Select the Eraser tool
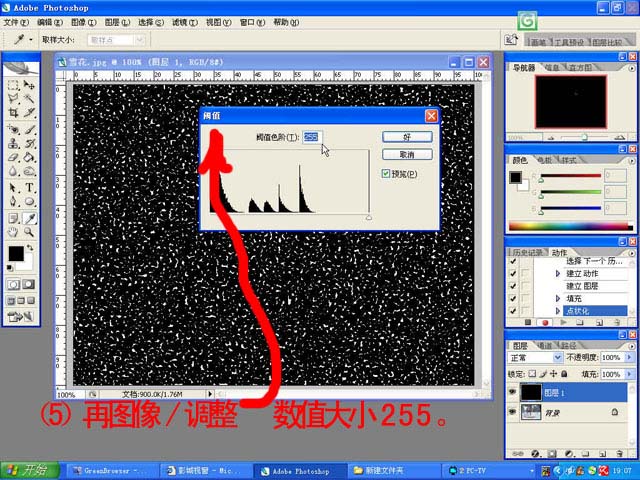This screenshot has width=640, height=480. click(x=13, y=157)
